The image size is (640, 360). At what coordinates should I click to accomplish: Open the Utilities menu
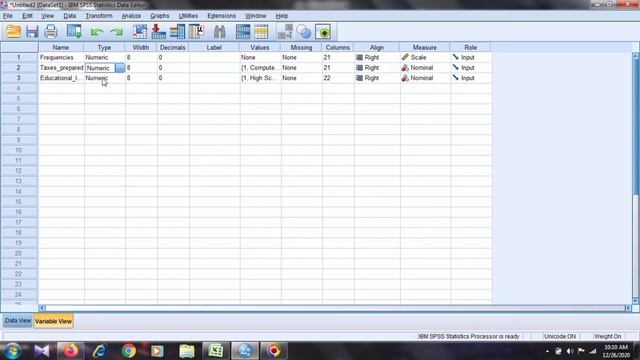pos(188,16)
